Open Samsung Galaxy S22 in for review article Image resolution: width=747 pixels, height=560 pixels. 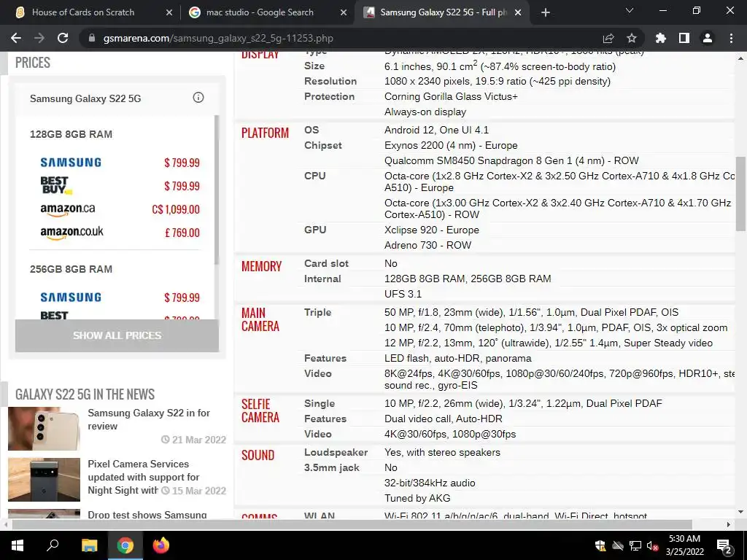click(149, 419)
